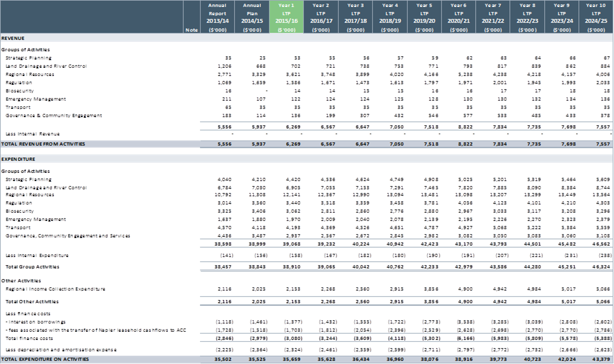Click the 'Year 6 LTP 2020/21' column header

coord(458,17)
